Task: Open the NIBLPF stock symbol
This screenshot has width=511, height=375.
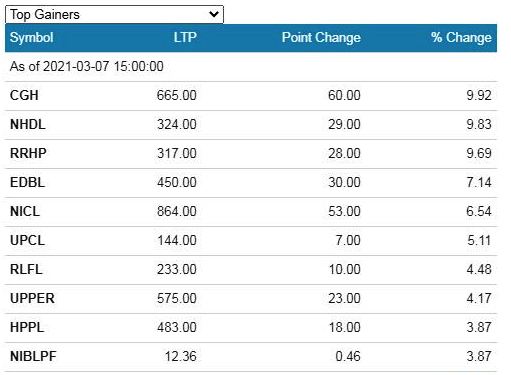Action: pyautogui.click(x=33, y=356)
